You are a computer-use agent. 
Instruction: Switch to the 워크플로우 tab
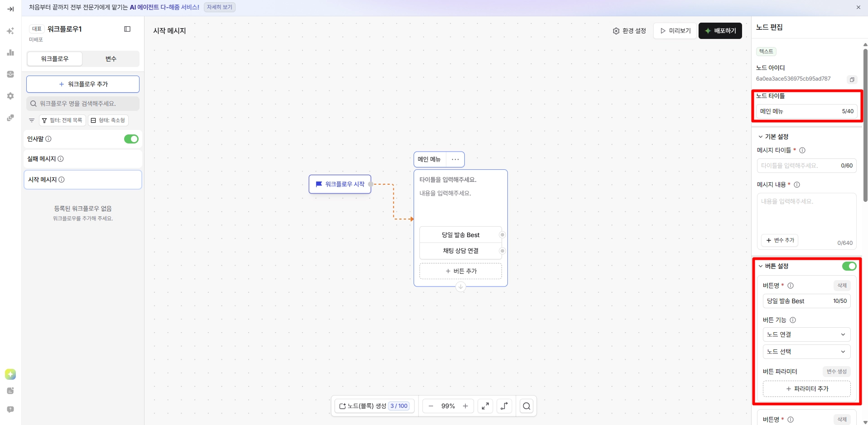[55, 59]
